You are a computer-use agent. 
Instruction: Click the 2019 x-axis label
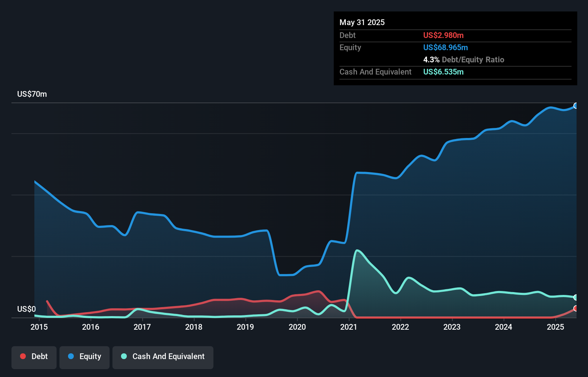pyautogui.click(x=245, y=327)
